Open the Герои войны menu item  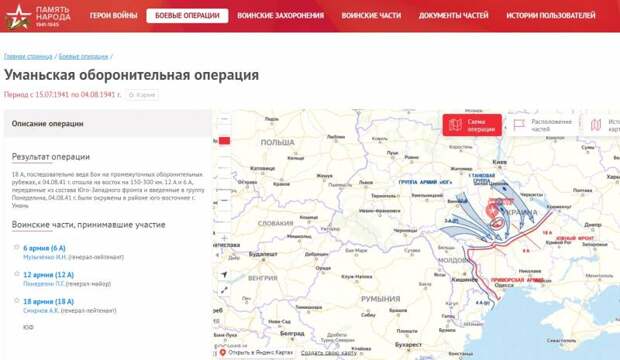pos(113,16)
